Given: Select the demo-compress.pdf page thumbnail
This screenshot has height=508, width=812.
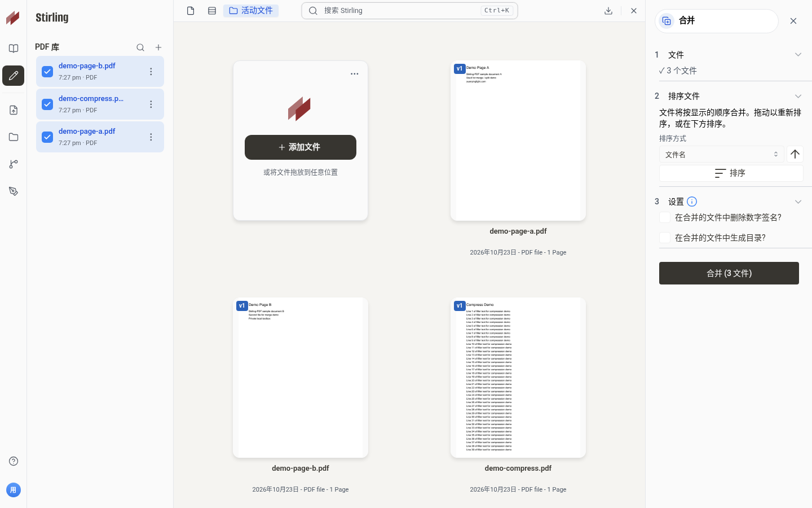Looking at the screenshot, I should (x=518, y=378).
